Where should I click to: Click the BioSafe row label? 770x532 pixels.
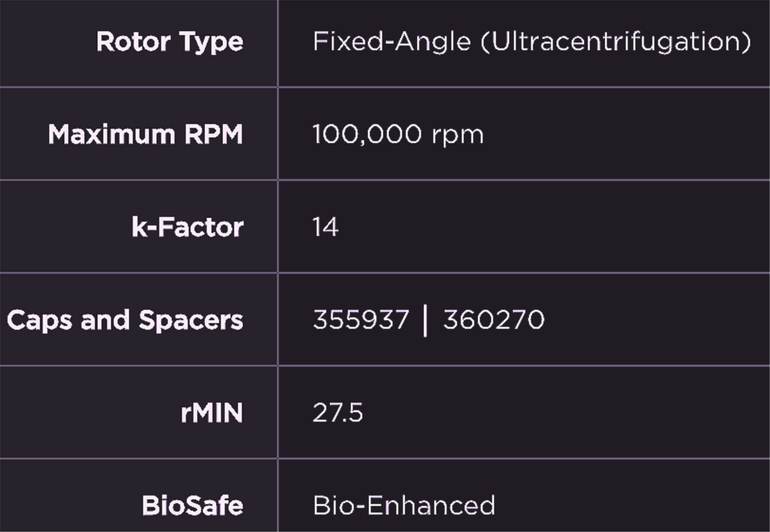pos(192,505)
